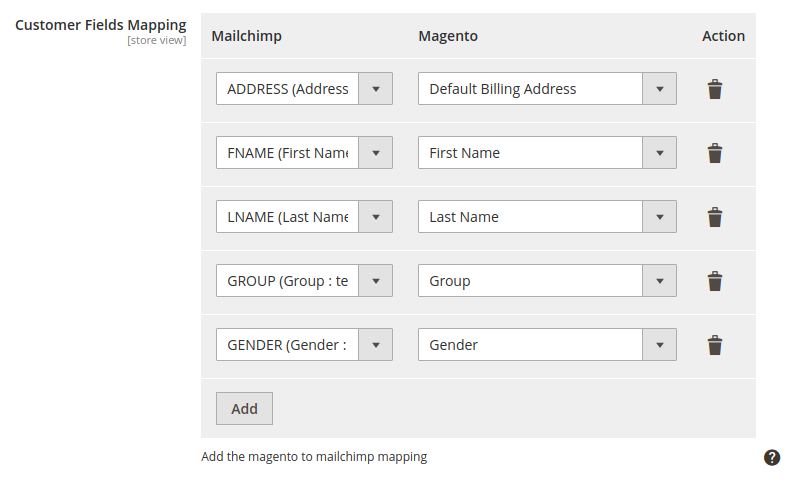Click the Mailchimp column header

[246, 36]
